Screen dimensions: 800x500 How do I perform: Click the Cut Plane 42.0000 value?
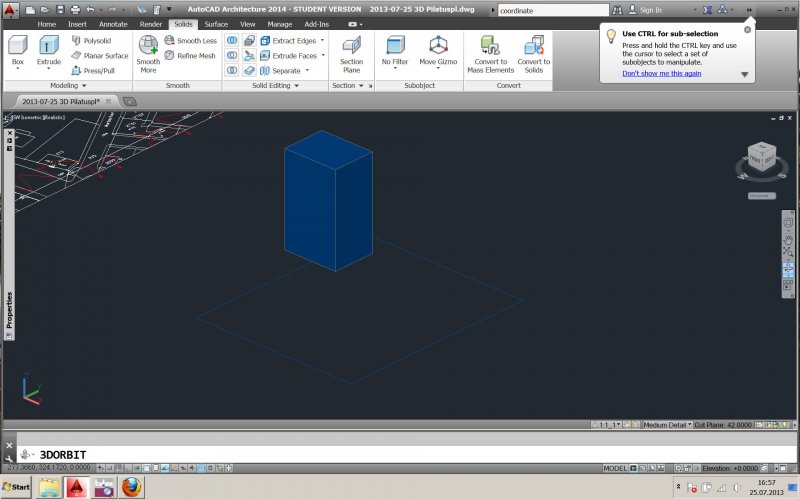point(723,424)
